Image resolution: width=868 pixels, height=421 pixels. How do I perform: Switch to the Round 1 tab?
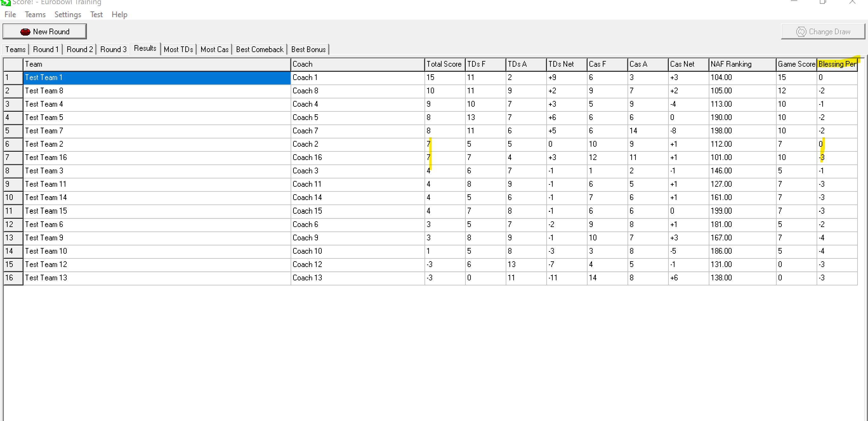tap(46, 49)
